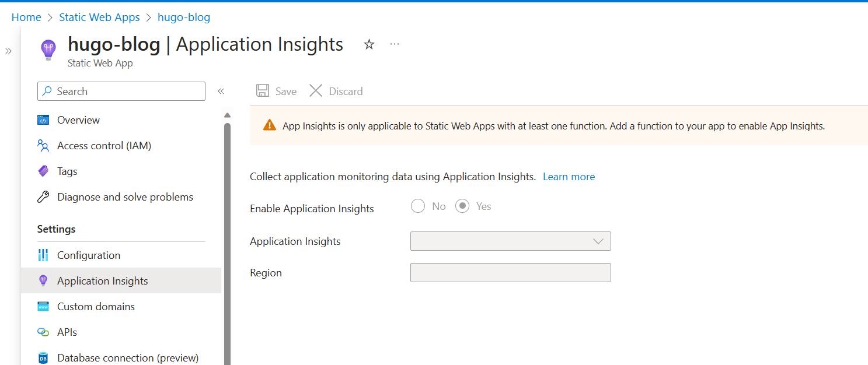Open the APIs section icon
This screenshot has height=365, width=868.
(43, 332)
